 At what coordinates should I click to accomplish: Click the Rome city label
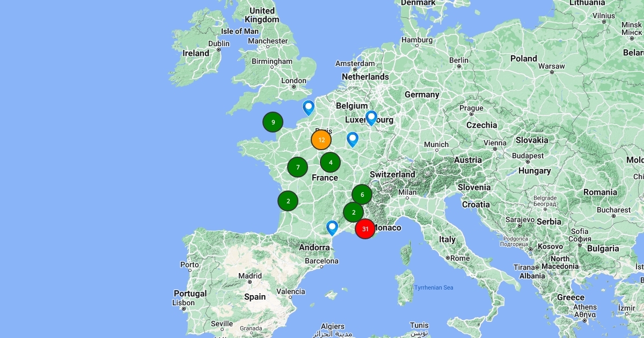click(460, 258)
